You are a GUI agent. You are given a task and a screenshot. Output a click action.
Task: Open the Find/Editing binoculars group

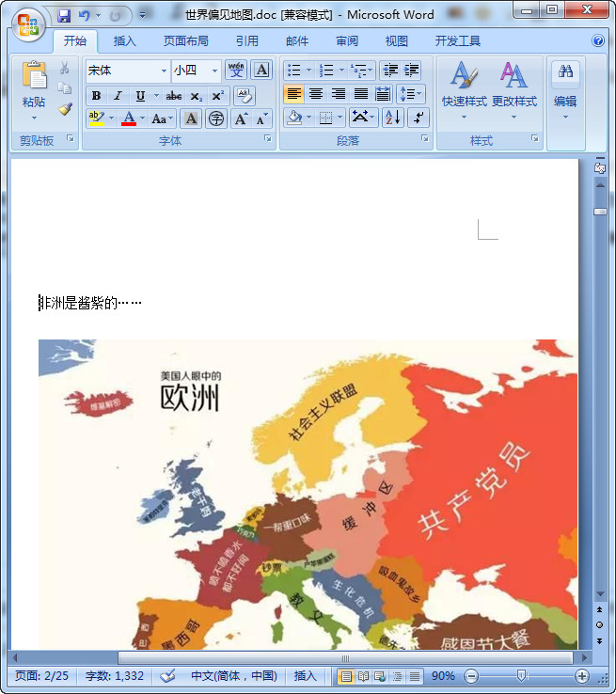565,90
